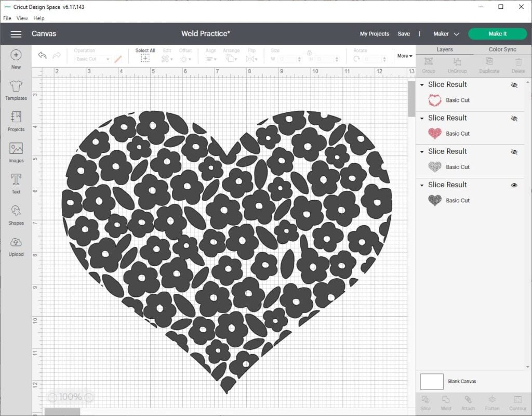Open the Help menu
Screen dimensions: 532x416
(x=38, y=18)
